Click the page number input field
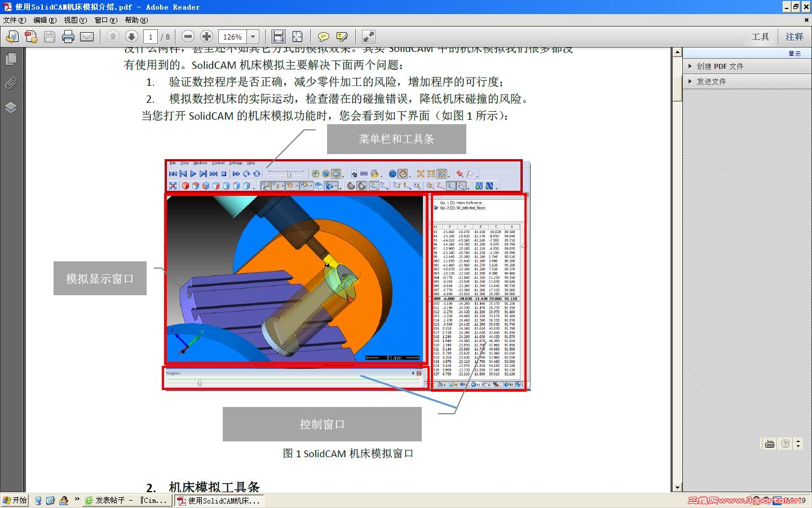 (x=151, y=37)
